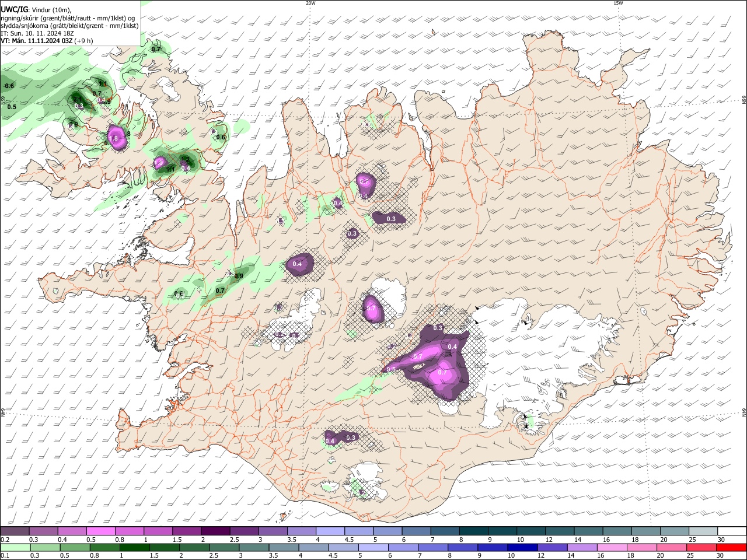Viewport: 747px width, 560px height.
Task: Click the 0.1 label in lower legend row
Action: 5,555
